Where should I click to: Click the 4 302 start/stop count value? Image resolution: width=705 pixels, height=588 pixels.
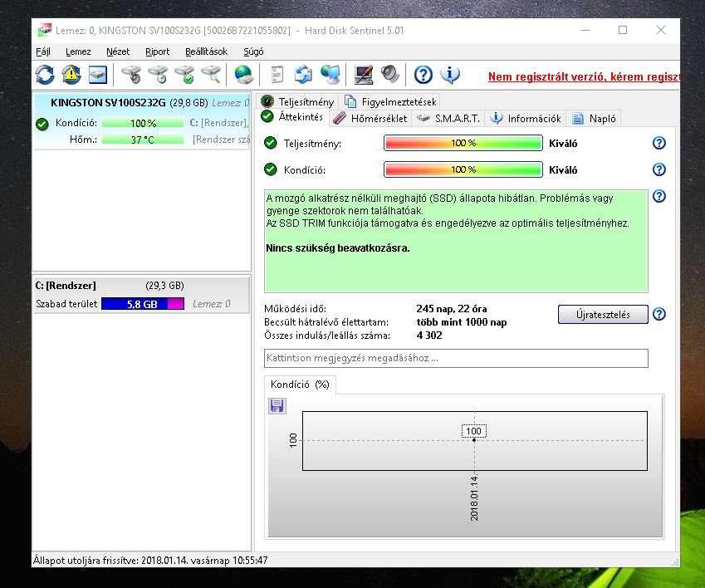point(429,336)
